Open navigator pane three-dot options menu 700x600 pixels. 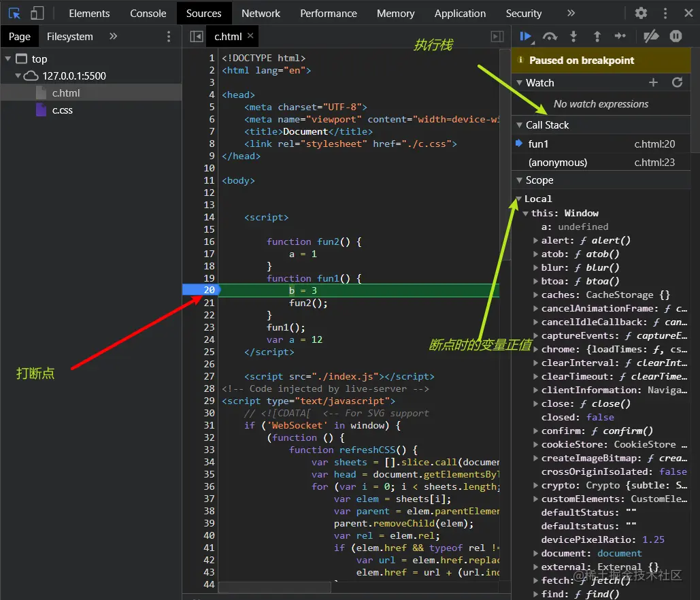168,36
